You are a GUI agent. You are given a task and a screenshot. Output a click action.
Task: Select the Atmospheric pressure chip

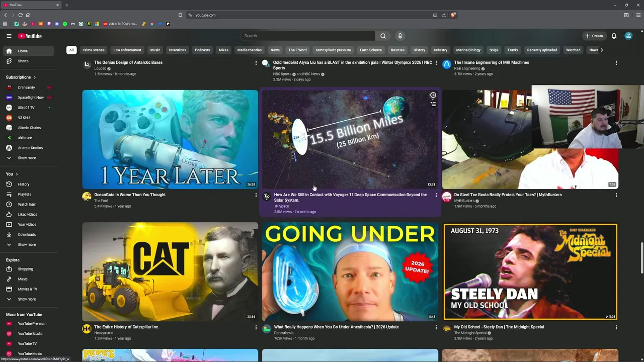(333, 50)
